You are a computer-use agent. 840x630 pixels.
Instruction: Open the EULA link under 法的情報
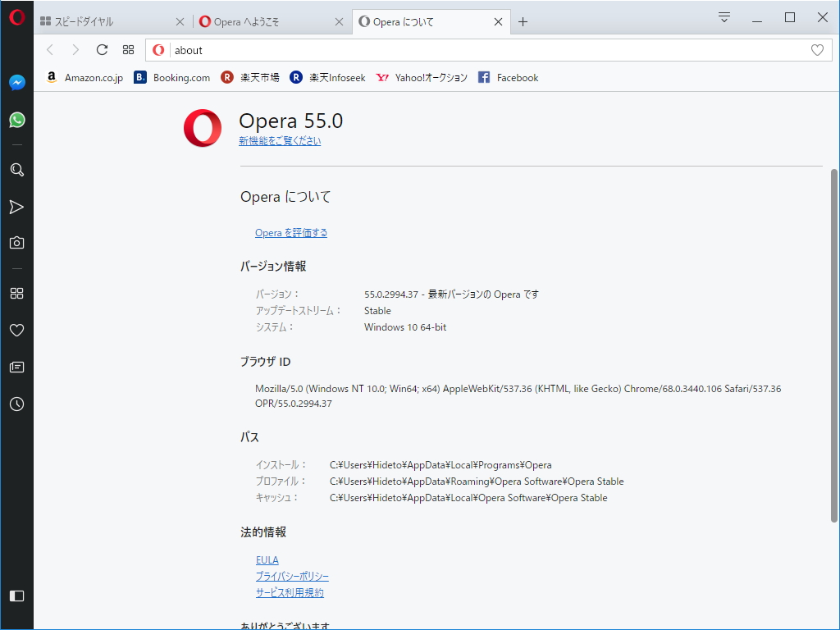point(267,559)
